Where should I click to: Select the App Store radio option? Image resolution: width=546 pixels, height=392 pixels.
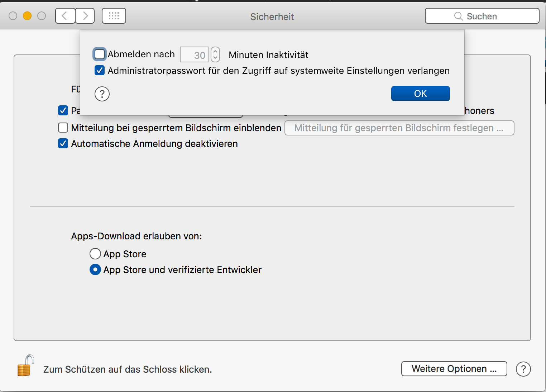(x=95, y=254)
